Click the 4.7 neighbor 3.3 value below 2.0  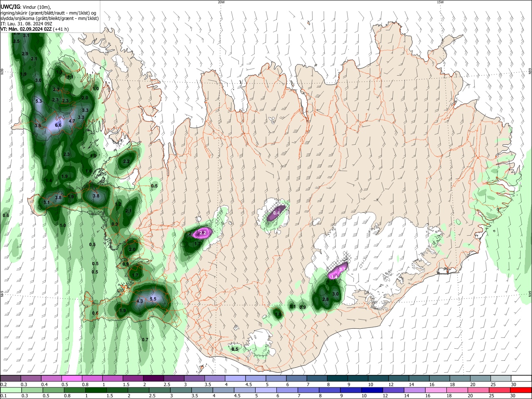point(85,110)
